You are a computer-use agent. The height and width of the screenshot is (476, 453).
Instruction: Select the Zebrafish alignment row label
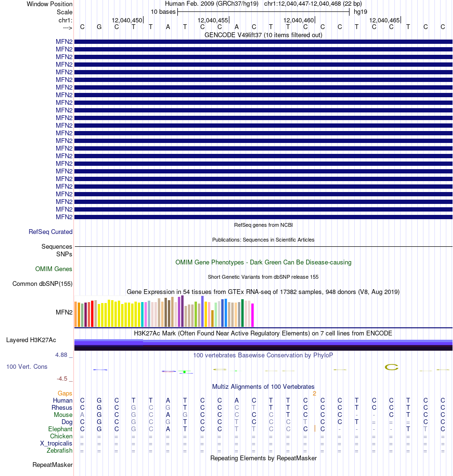pos(60,450)
